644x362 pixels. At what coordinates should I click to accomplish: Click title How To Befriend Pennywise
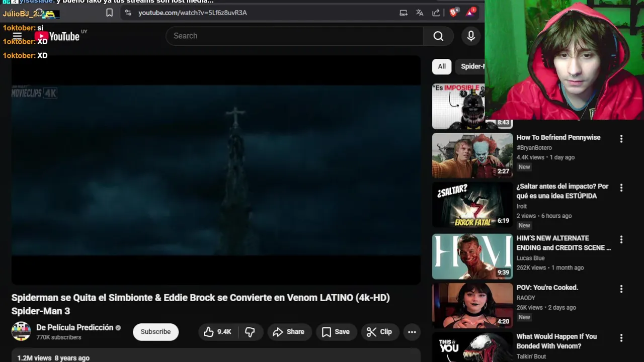[x=558, y=137]
